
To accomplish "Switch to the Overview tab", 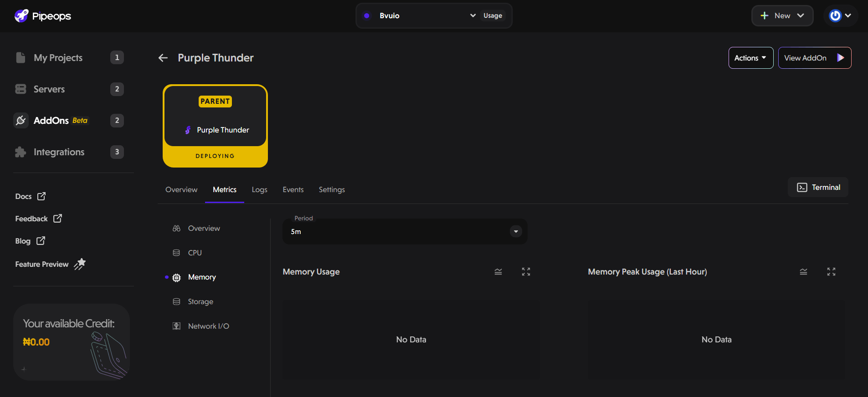I will pos(181,190).
